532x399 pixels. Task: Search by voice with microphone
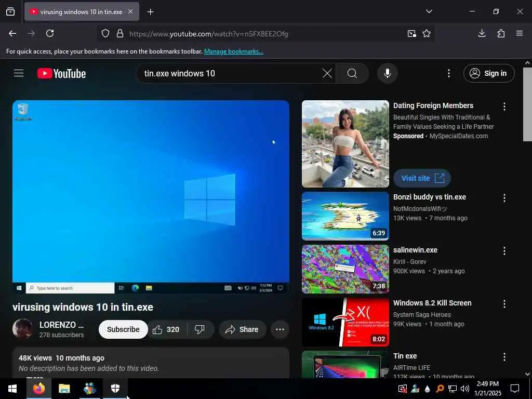click(x=388, y=73)
